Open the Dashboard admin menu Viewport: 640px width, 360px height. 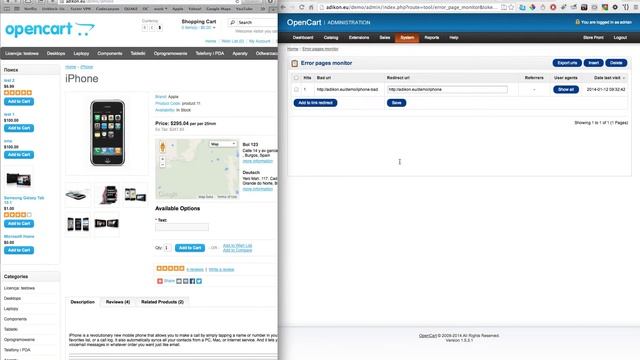pos(303,38)
